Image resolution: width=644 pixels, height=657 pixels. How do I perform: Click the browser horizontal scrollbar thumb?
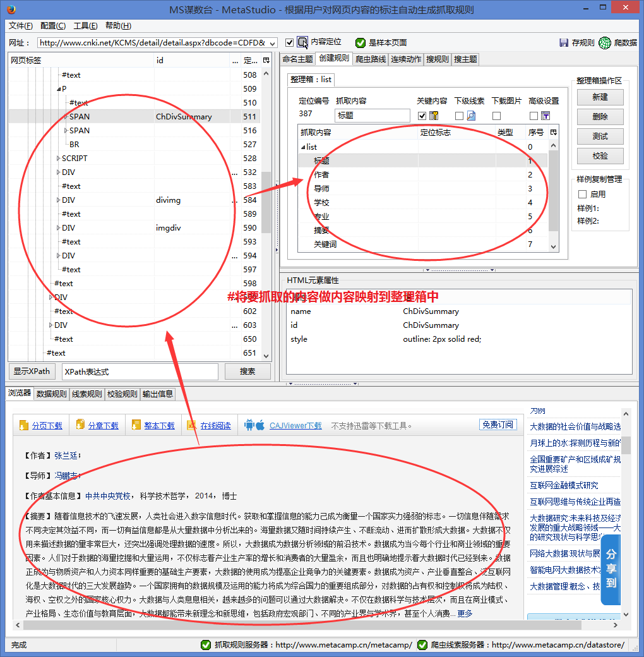[302, 625]
